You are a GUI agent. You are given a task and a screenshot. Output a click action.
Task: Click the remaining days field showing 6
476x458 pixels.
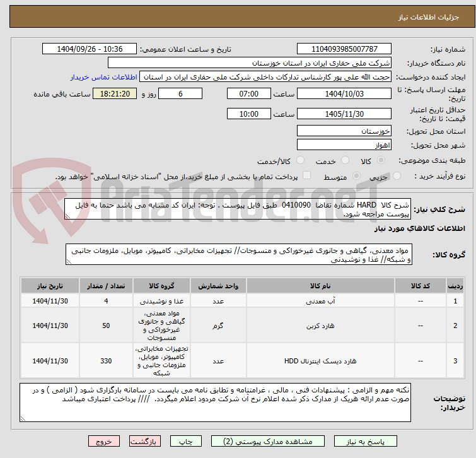click(180, 93)
